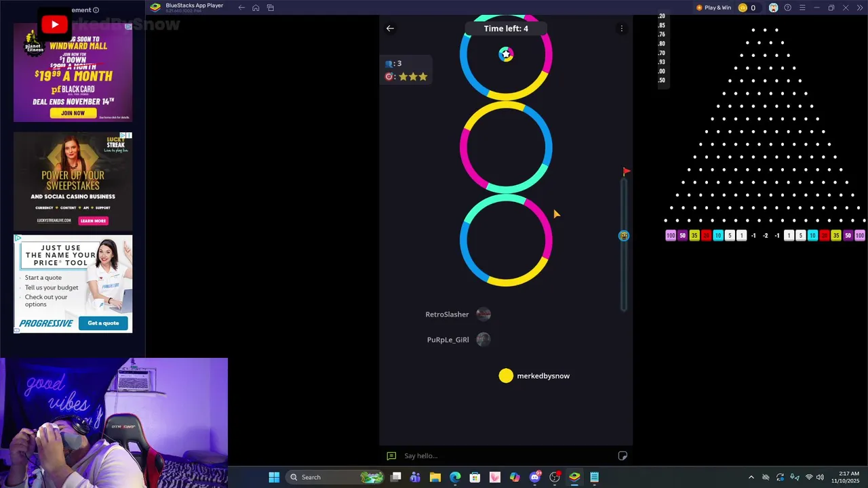The width and height of the screenshot is (868, 488).
Task: Click the rightmost pink 100 plinko slot
Action: tap(860, 236)
